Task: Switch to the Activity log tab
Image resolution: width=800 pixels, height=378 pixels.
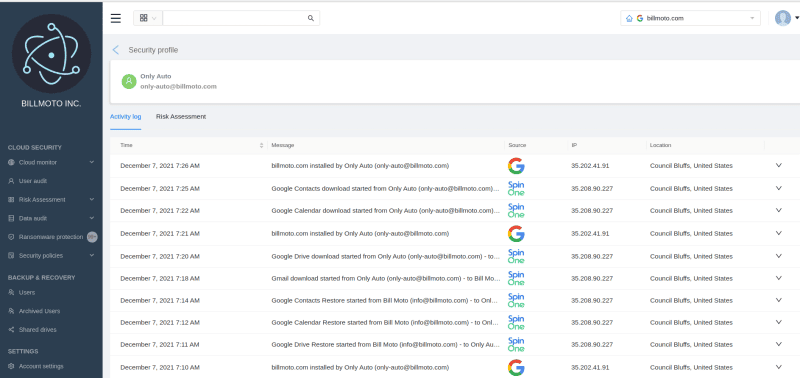Action: pos(126,117)
